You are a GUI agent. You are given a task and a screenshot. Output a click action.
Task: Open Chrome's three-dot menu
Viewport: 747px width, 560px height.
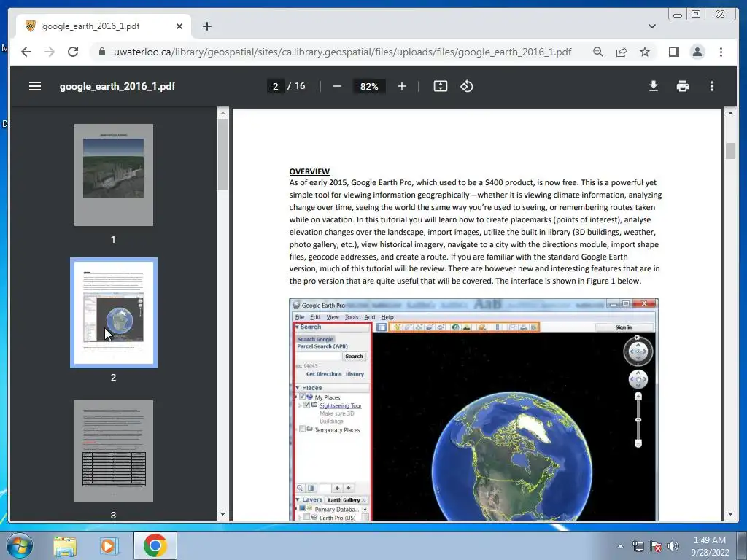pyautogui.click(x=721, y=52)
